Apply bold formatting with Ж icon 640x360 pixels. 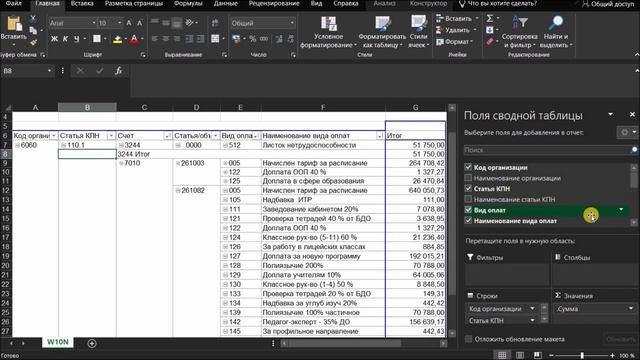click(x=54, y=39)
